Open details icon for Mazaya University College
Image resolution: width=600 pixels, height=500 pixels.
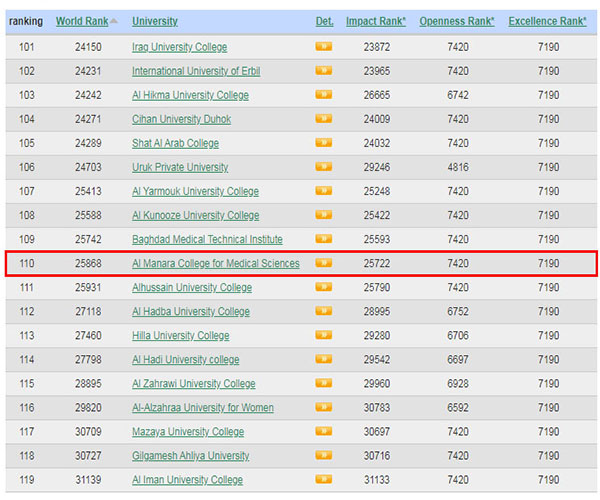click(x=323, y=431)
